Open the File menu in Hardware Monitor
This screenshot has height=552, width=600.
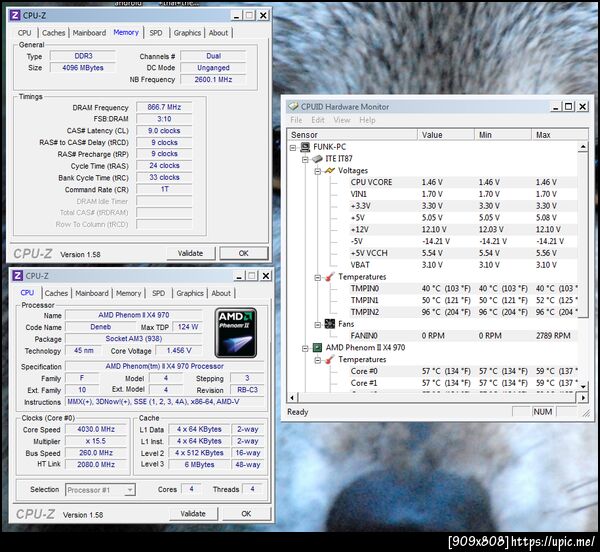[296, 120]
